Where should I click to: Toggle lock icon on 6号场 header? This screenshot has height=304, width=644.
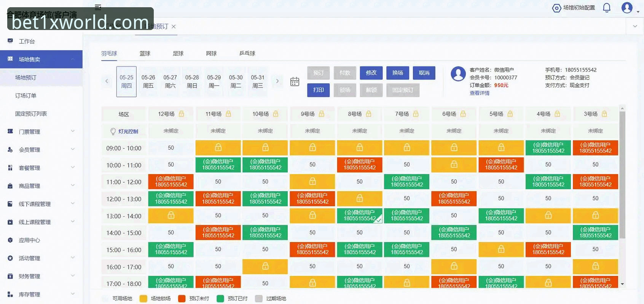tap(463, 114)
